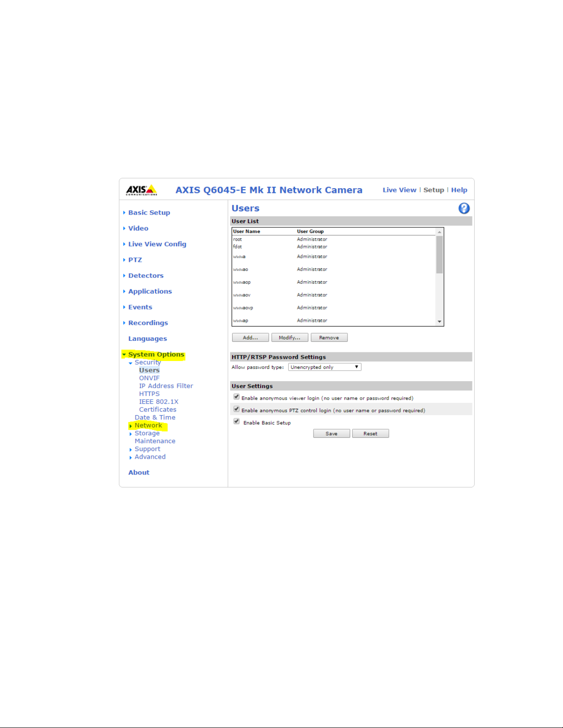Expand the PTZ menu section
Screen dimensions: 563x728
(x=135, y=260)
